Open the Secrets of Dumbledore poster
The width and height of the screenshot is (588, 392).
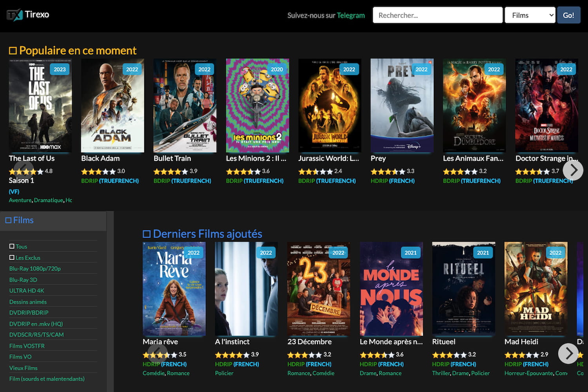point(474,105)
